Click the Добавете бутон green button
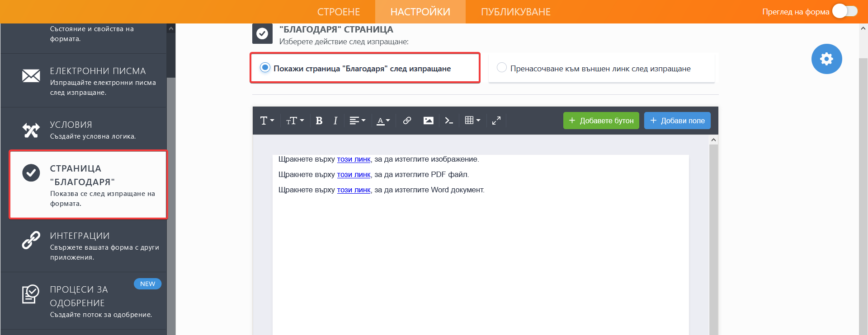The image size is (868, 335). coord(601,121)
